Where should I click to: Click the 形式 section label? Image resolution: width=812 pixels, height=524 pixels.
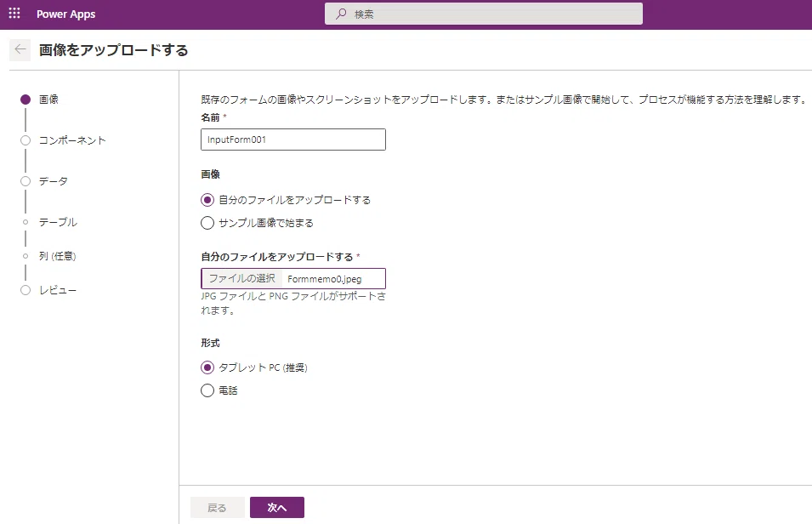(x=210, y=343)
